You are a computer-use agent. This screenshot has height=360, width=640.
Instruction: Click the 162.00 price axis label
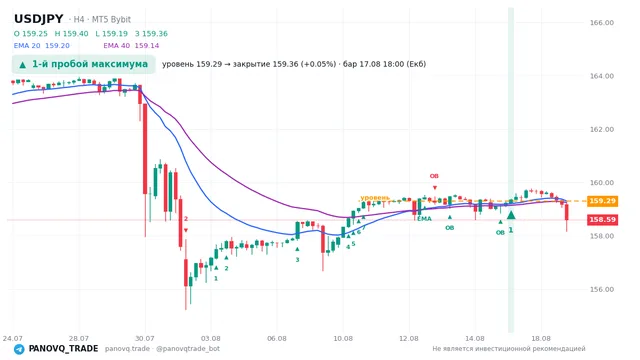click(602, 129)
